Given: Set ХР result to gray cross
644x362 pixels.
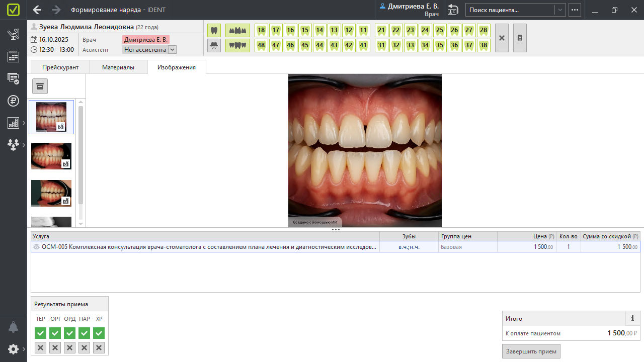Looking at the screenshot, I should (x=99, y=347).
